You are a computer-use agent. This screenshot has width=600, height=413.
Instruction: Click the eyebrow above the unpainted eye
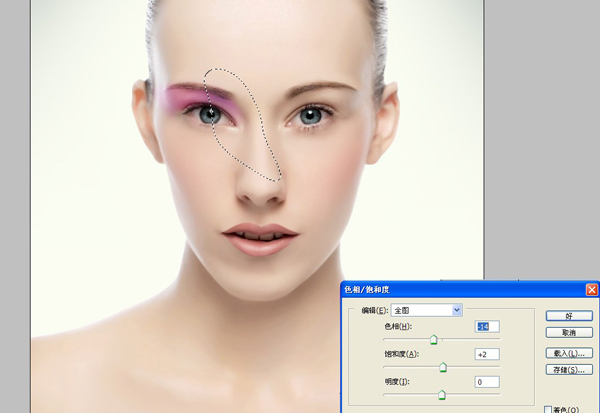(x=321, y=87)
